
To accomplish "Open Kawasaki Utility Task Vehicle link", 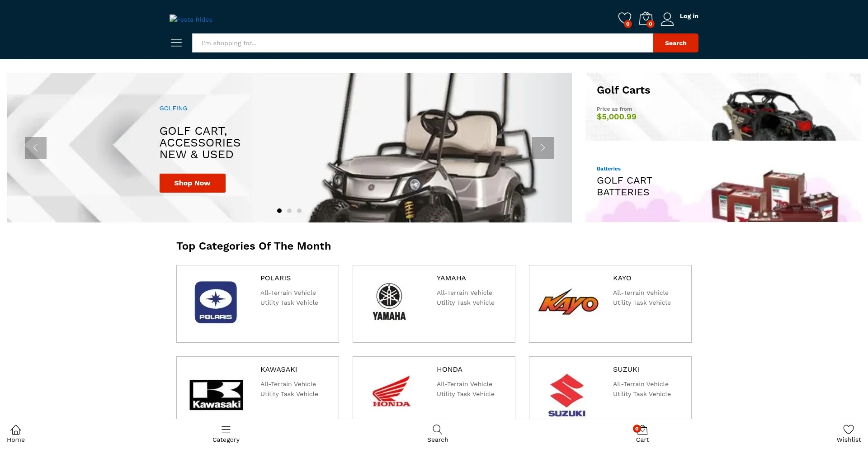I will pyautogui.click(x=289, y=394).
